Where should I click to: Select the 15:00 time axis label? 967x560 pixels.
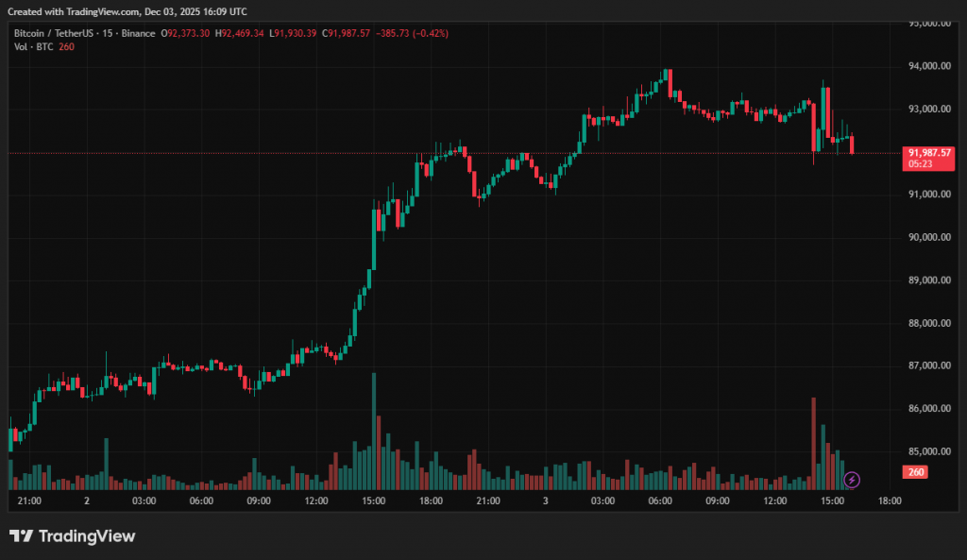[x=372, y=501]
